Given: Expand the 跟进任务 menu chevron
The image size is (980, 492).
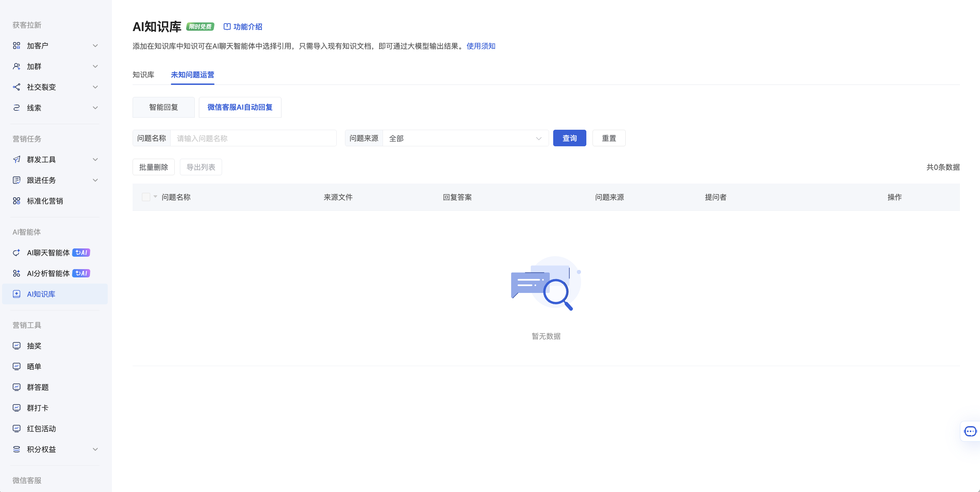Looking at the screenshot, I should point(96,180).
